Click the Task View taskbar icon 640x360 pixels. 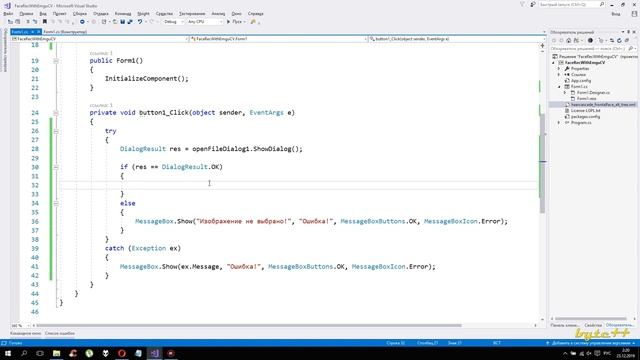pos(40,353)
